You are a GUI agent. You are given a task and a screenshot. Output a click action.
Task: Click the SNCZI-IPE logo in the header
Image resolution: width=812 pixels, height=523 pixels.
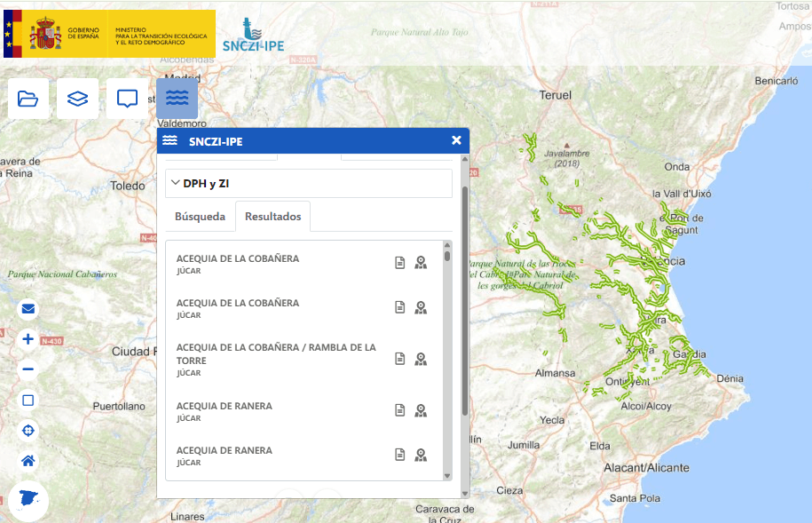(x=253, y=36)
